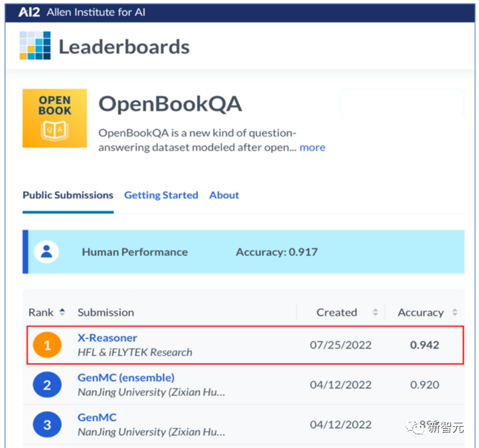Screen dimensions: 479x448
Task: Select the 07/25/2022 created date
Action: point(341,345)
